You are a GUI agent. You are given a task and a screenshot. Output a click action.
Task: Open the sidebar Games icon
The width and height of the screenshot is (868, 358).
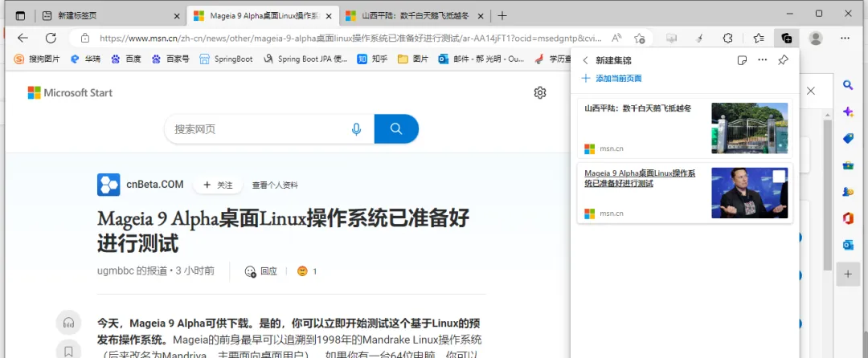[848, 192]
